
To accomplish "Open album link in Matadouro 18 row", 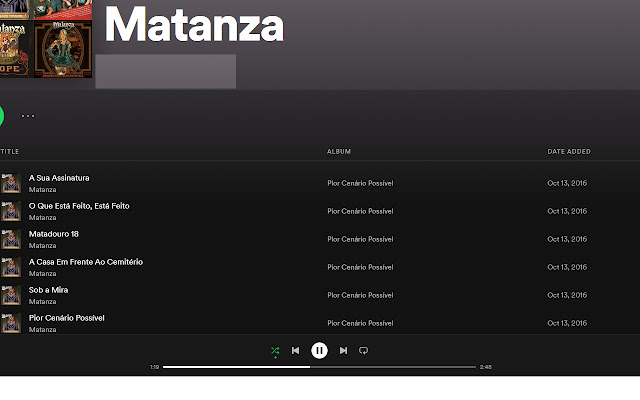I will [x=360, y=239].
